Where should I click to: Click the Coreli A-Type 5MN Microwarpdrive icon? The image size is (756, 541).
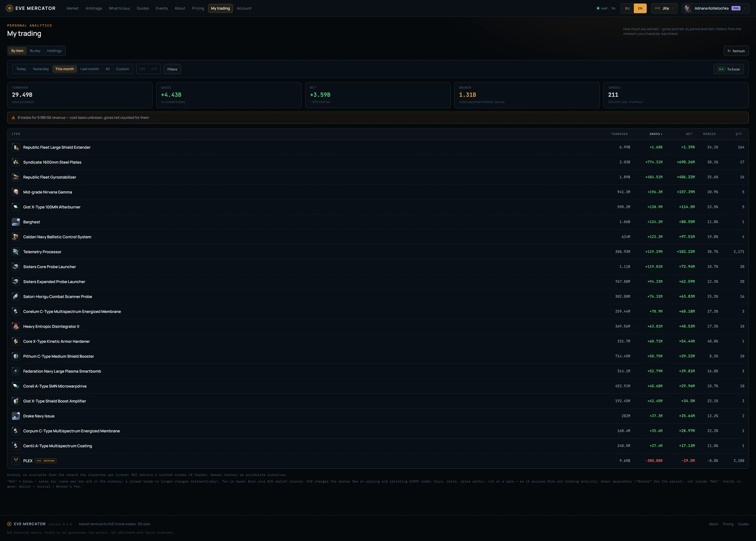click(16, 386)
